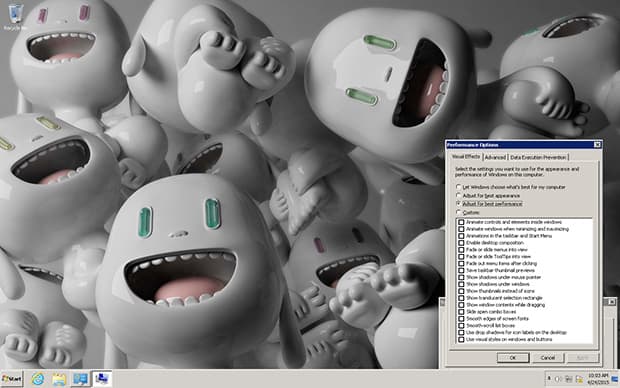
Task: Click the 'Select the settings you want' description text
Action: coord(517,172)
